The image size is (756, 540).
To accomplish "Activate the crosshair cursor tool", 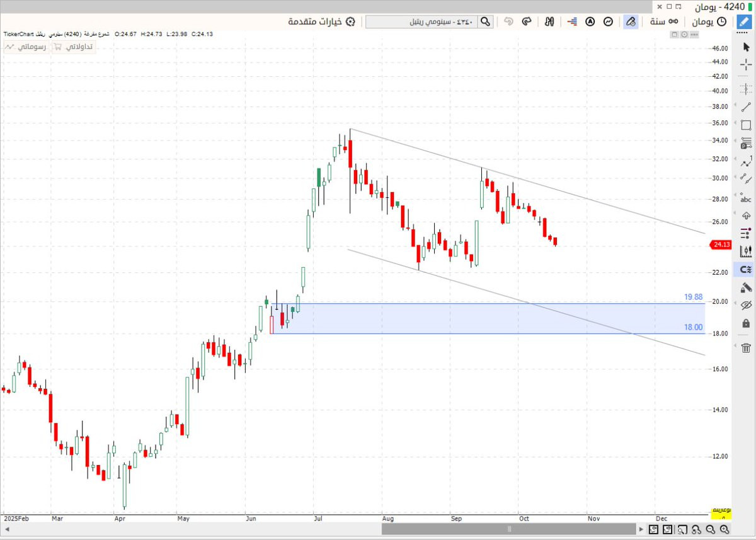I will click(x=746, y=64).
